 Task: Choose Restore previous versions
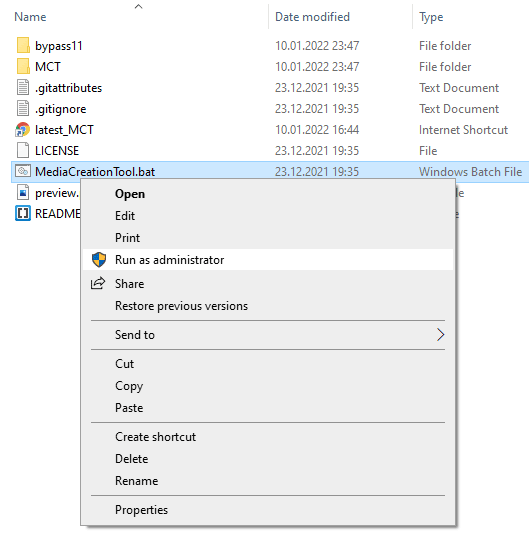pyautogui.click(x=181, y=306)
